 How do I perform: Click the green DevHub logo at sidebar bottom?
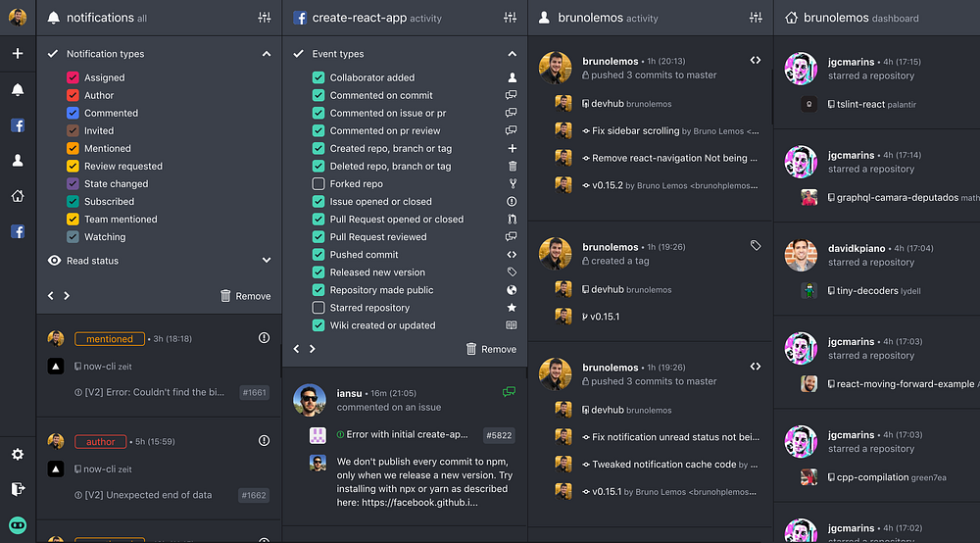pyautogui.click(x=18, y=525)
